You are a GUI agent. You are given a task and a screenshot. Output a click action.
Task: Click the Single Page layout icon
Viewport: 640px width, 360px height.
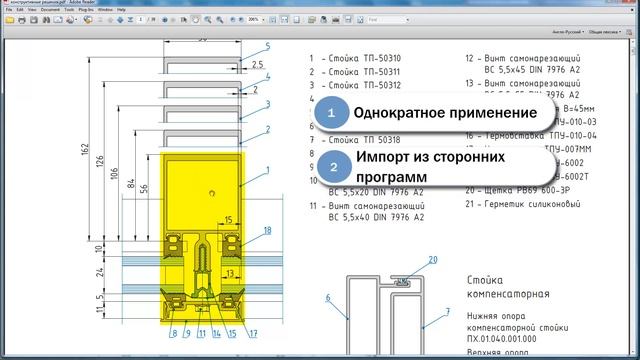coord(297,20)
